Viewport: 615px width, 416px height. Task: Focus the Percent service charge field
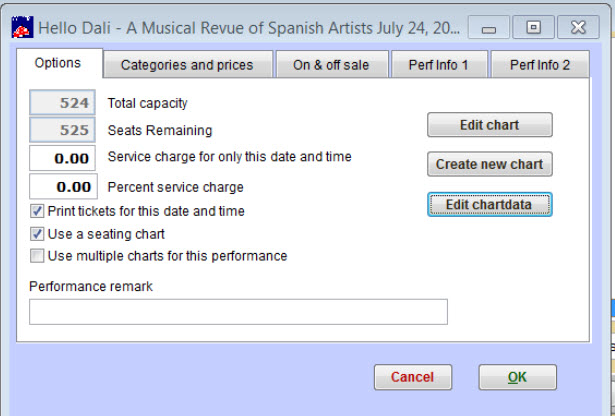click(x=63, y=187)
